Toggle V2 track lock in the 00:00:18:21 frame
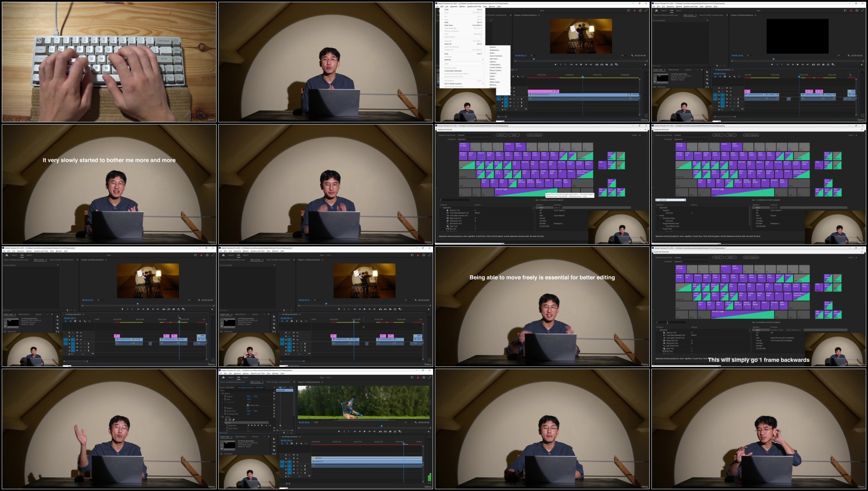 click(69, 336)
